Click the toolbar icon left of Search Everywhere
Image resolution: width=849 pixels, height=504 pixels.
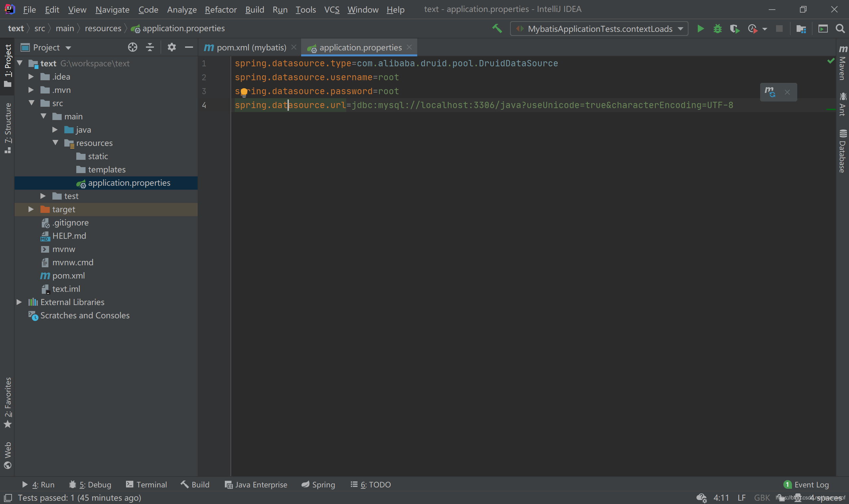(x=823, y=29)
